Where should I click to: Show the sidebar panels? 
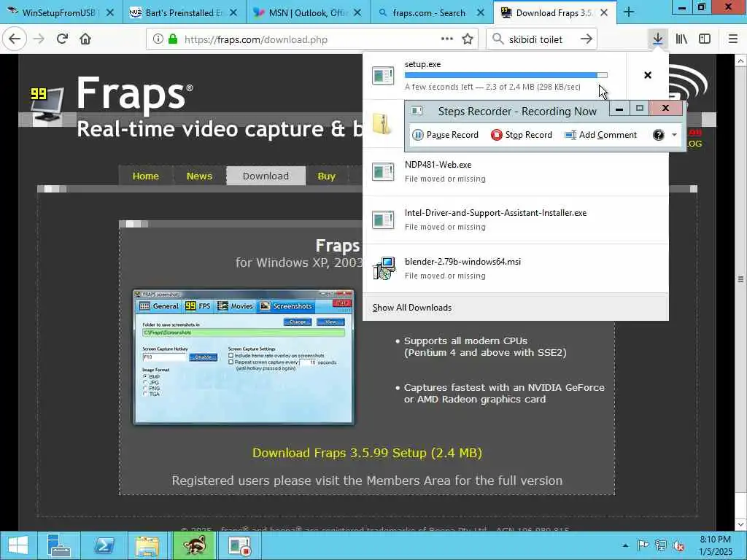pyautogui.click(x=705, y=39)
